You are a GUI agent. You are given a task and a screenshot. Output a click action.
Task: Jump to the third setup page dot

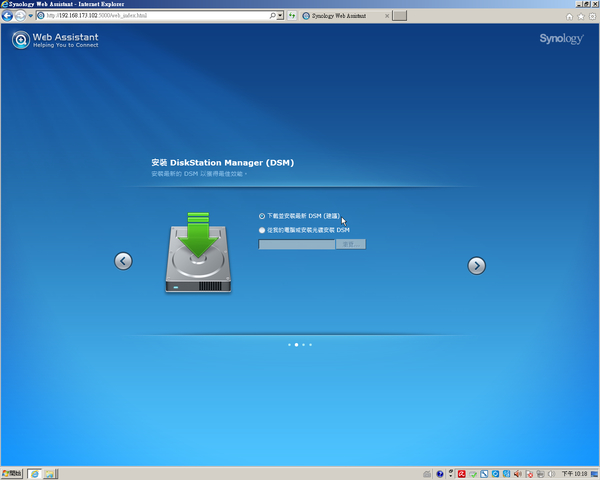click(303, 345)
